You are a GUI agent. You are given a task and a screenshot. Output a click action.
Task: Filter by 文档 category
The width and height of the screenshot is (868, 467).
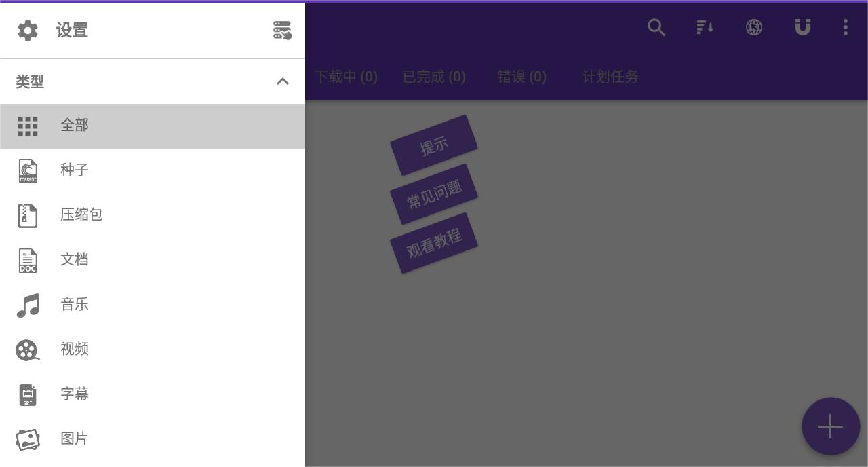[75, 259]
